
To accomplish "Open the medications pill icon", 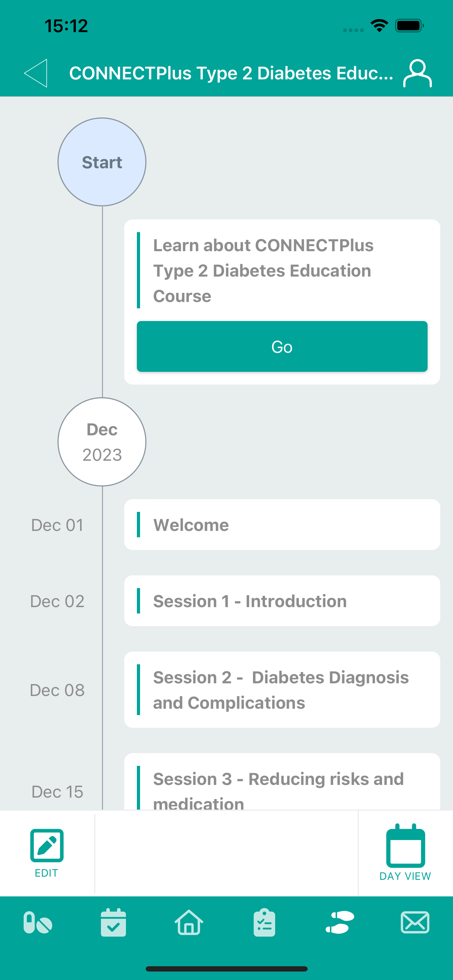I will (38, 922).
